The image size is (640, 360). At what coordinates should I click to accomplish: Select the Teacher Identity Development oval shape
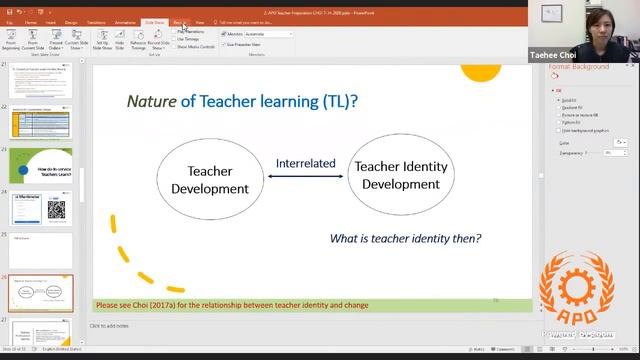pos(401,175)
